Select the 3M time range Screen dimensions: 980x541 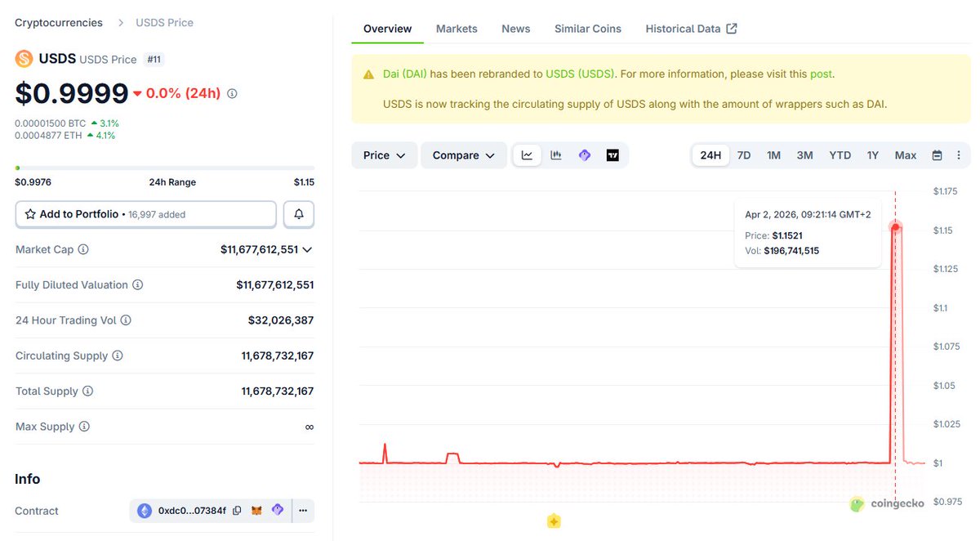pos(804,155)
